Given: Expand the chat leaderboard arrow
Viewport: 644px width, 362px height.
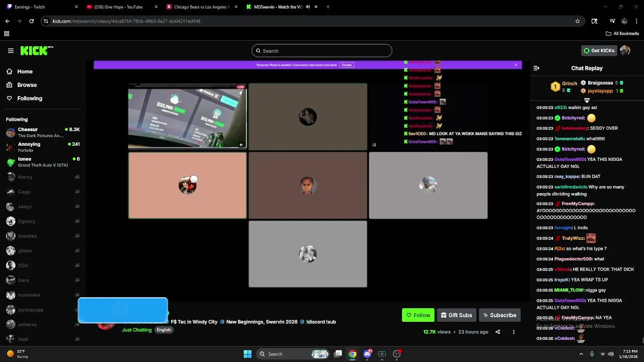Looking at the screenshot, I should click(587, 100).
